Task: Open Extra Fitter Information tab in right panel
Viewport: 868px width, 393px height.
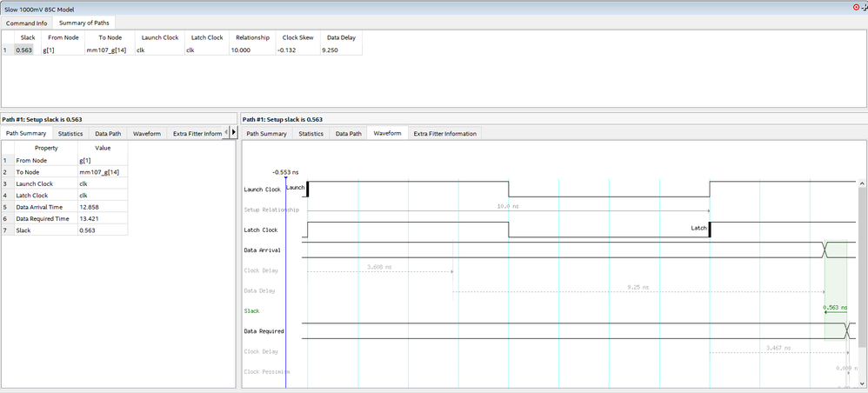Action: click(444, 134)
